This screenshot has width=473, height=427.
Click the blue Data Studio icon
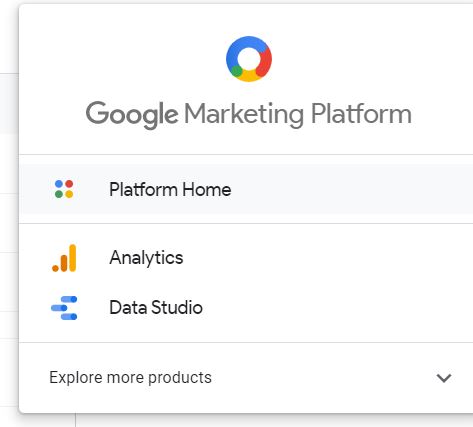pyautogui.click(x=64, y=308)
